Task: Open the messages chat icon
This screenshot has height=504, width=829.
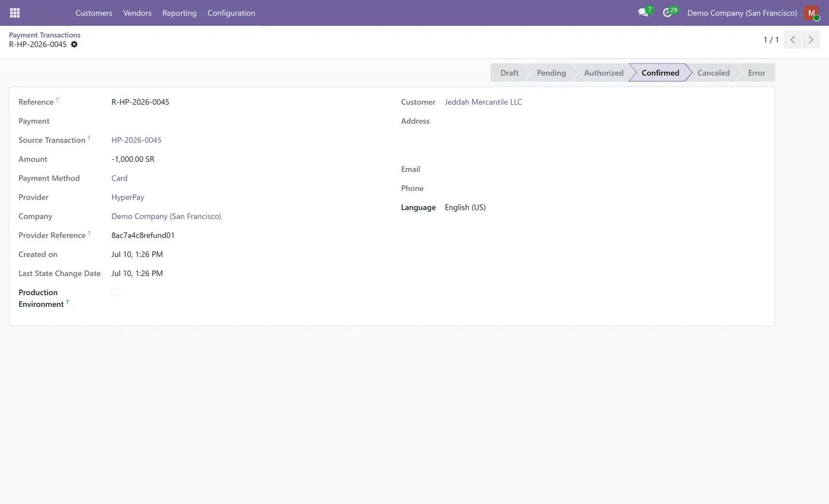Action: pyautogui.click(x=643, y=12)
